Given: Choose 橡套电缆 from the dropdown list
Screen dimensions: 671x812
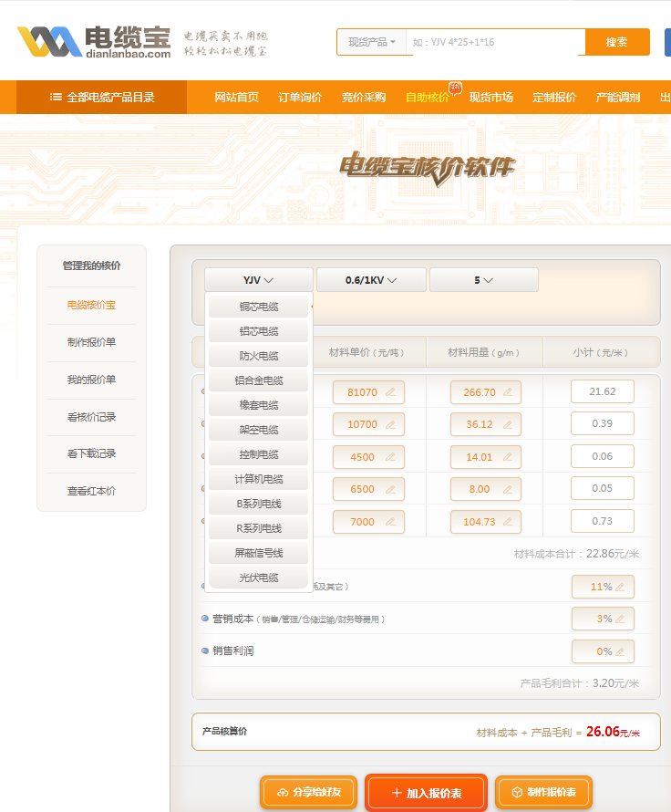Looking at the screenshot, I should [x=259, y=405].
